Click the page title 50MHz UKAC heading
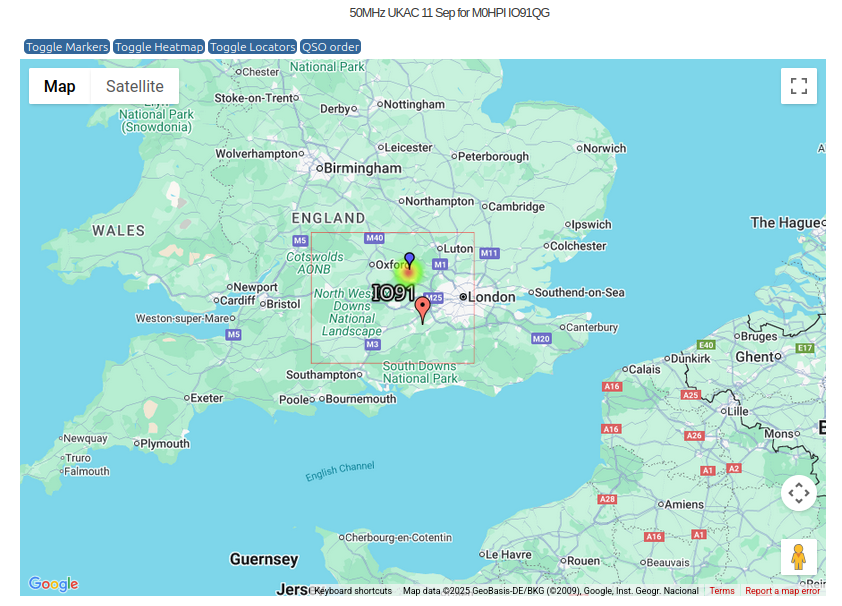 tap(449, 13)
